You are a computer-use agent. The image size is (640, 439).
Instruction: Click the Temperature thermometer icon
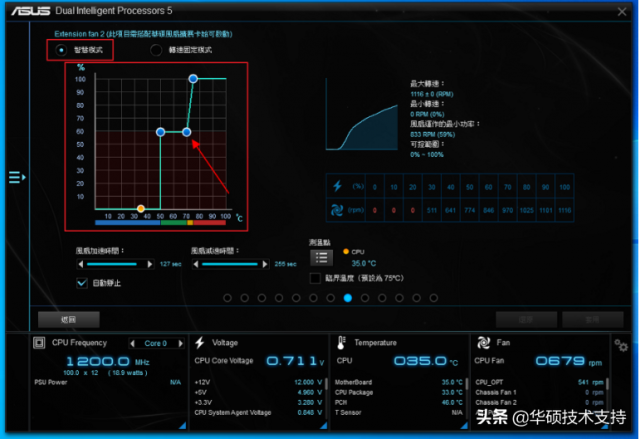click(342, 343)
